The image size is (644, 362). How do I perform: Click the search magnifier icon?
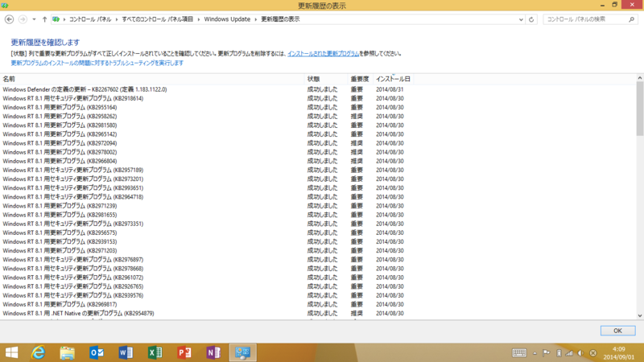(x=632, y=19)
